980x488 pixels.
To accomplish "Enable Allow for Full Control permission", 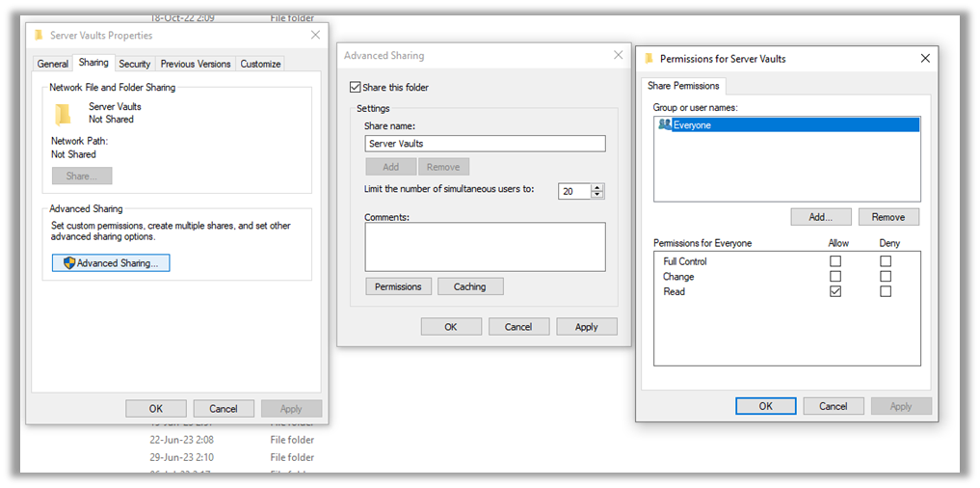I will [835, 261].
